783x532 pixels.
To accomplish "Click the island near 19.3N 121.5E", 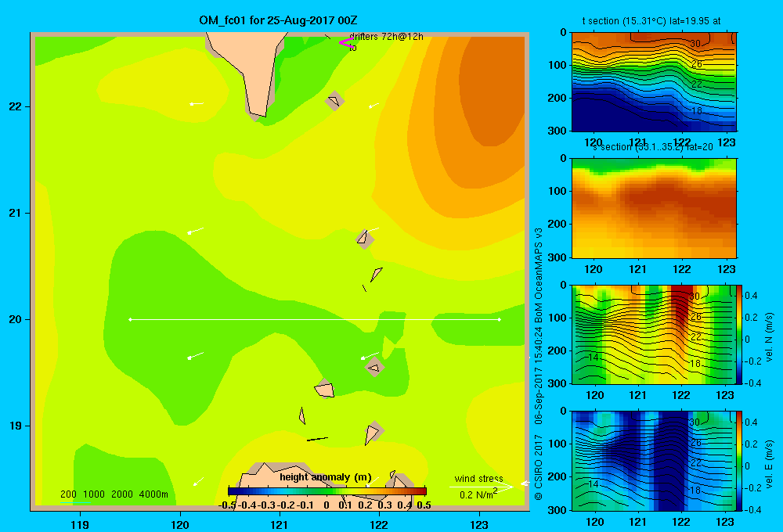I will (325, 389).
